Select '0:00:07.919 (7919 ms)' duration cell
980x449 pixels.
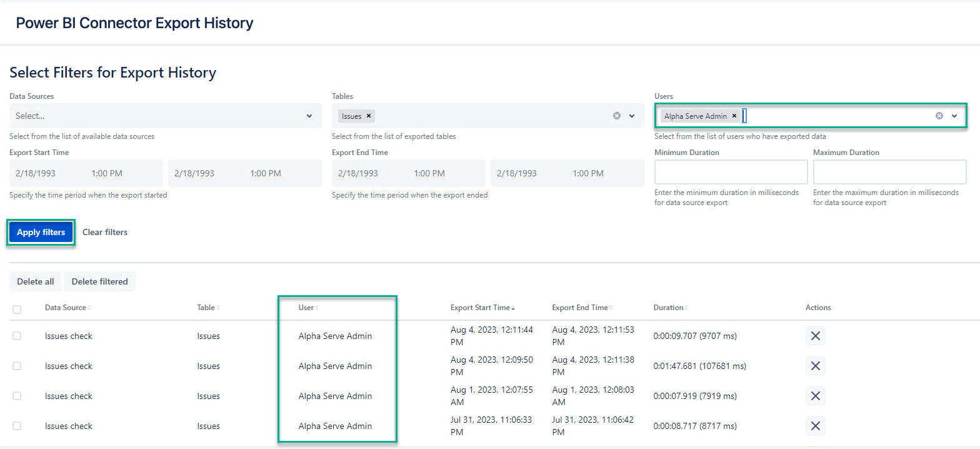[695, 396]
